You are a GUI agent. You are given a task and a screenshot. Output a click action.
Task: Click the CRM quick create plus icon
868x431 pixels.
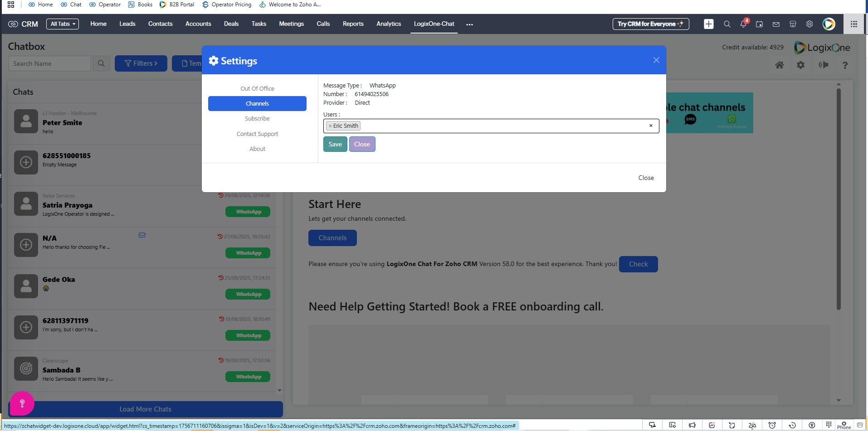point(708,24)
